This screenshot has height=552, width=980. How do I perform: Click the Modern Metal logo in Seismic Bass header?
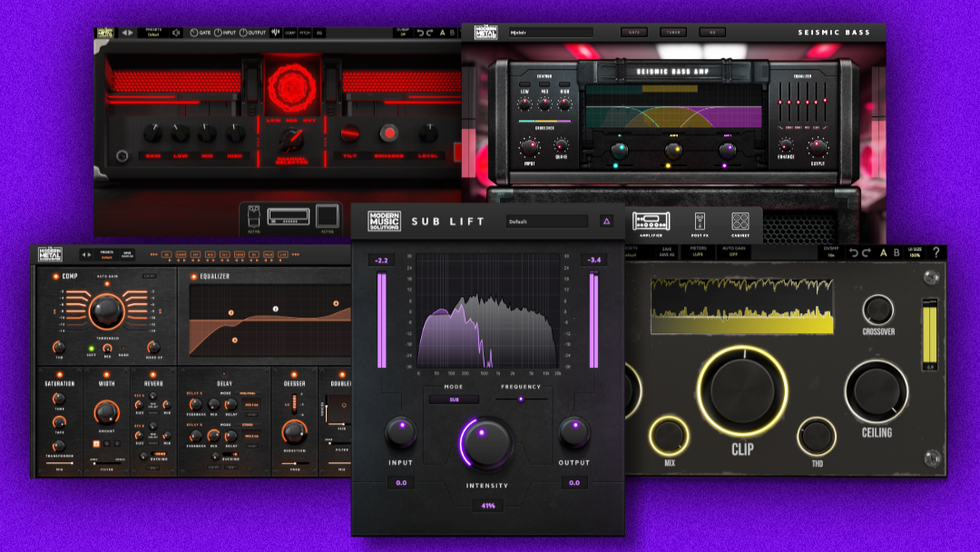pos(485,32)
